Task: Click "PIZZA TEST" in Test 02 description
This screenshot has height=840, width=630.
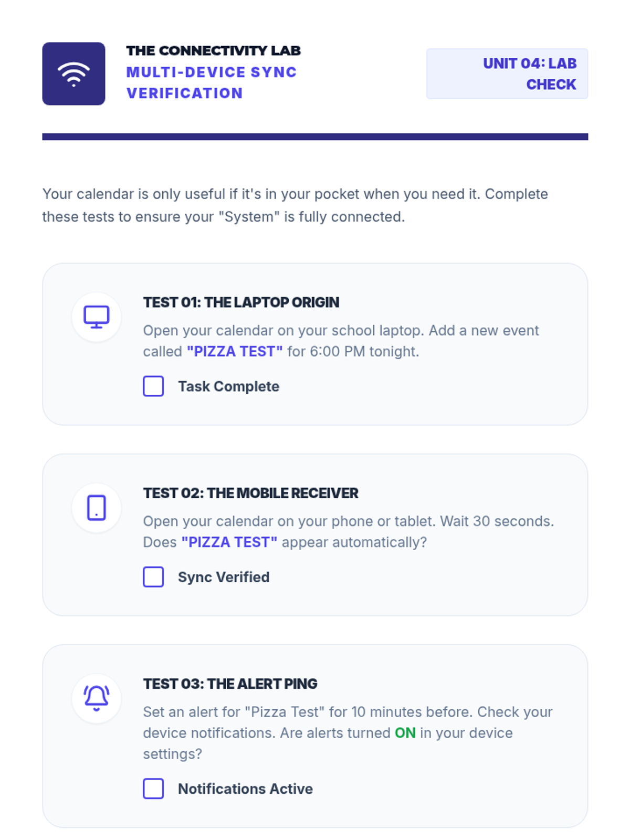Action: coord(229,542)
